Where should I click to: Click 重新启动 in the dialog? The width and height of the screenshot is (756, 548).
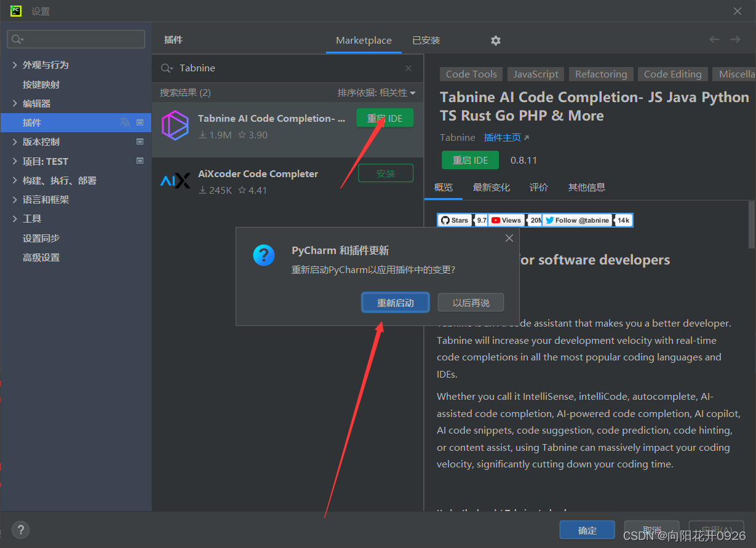point(396,303)
